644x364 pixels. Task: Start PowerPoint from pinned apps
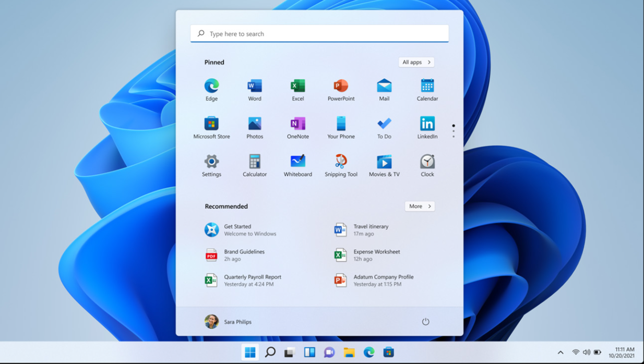coord(341,90)
